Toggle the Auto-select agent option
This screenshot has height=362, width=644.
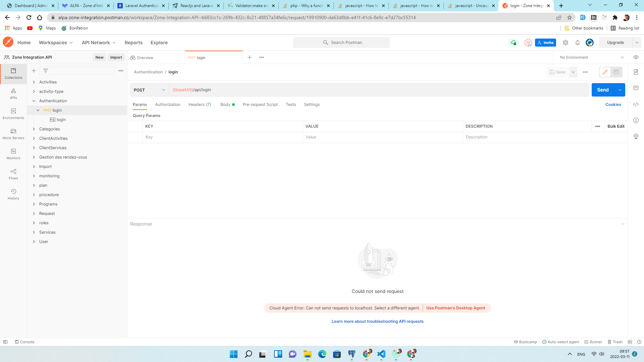pyautogui.click(x=560, y=342)
